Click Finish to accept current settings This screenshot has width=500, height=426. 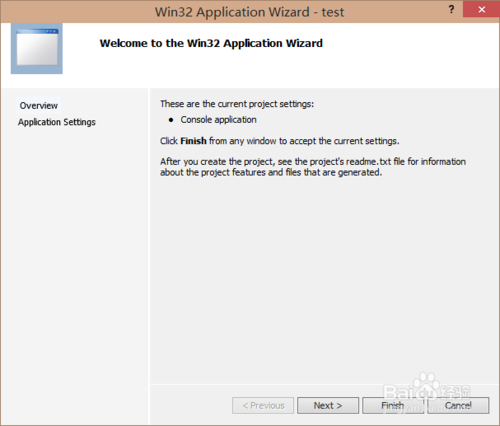click(x=393, y=405)
